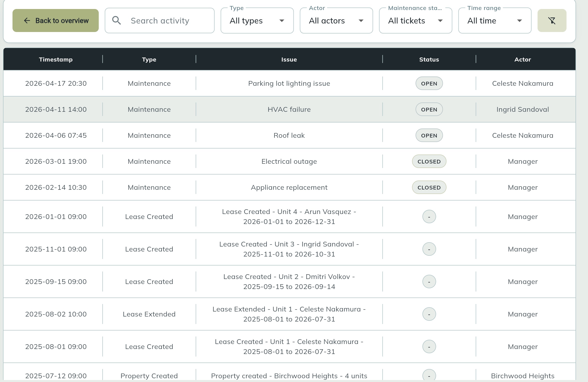Screen dimensions: 588x382
Task: Click Maintenance type in Appliance replacement row
Action: pyautogui.click(x=149, y=187)
